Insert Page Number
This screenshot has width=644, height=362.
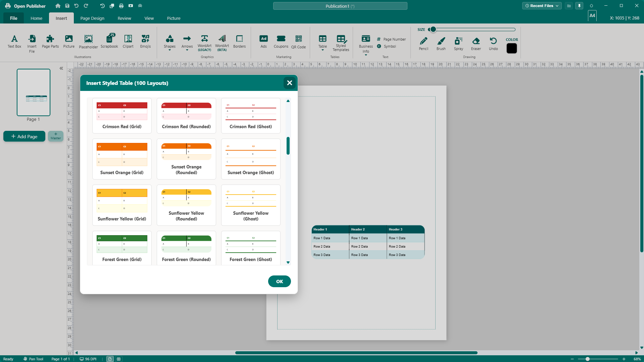pyautogui.click(x=391, y=39)
